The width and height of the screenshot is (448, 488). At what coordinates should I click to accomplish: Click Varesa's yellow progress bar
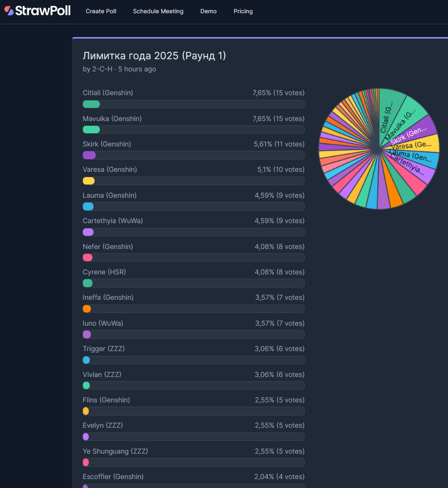pos(89,181)
